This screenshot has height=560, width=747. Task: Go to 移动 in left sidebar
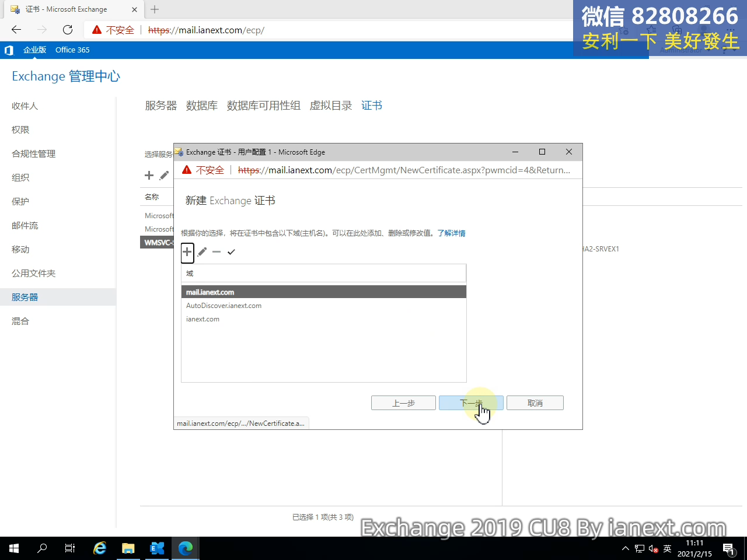click(x=20, y=249)
